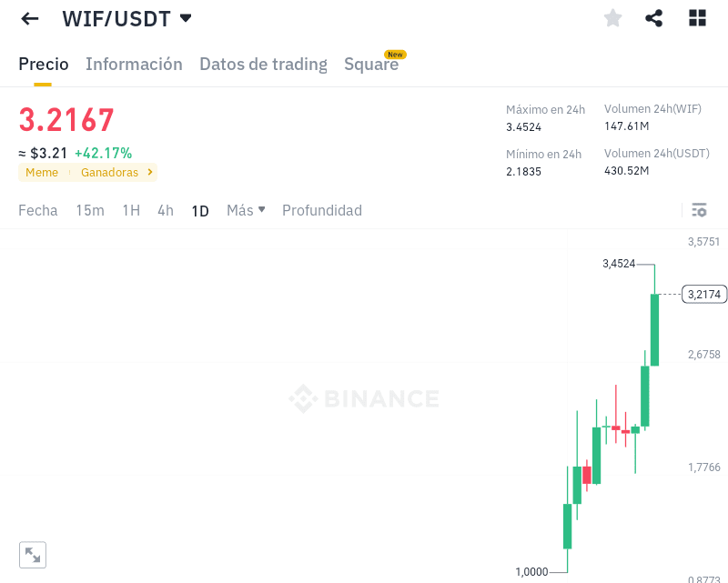Select the 15m chart interval
728x583 pixels.
[90, 210]
